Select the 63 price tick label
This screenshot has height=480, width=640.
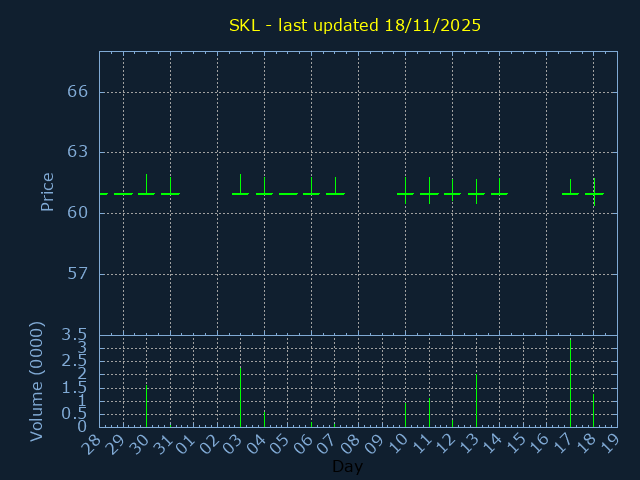(x=78, y=152)
